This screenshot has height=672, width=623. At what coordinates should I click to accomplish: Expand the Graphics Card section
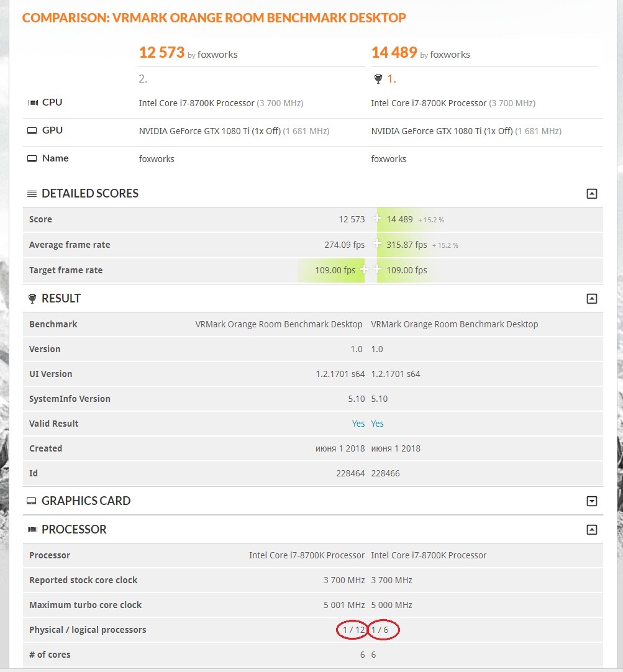pyautogui.click(x=591, y=501)
